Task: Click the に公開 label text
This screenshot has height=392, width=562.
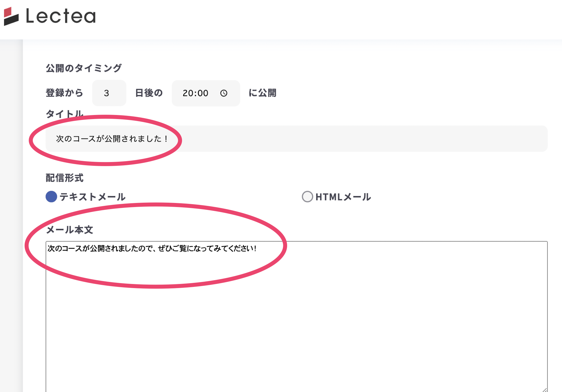Action: 262,93
